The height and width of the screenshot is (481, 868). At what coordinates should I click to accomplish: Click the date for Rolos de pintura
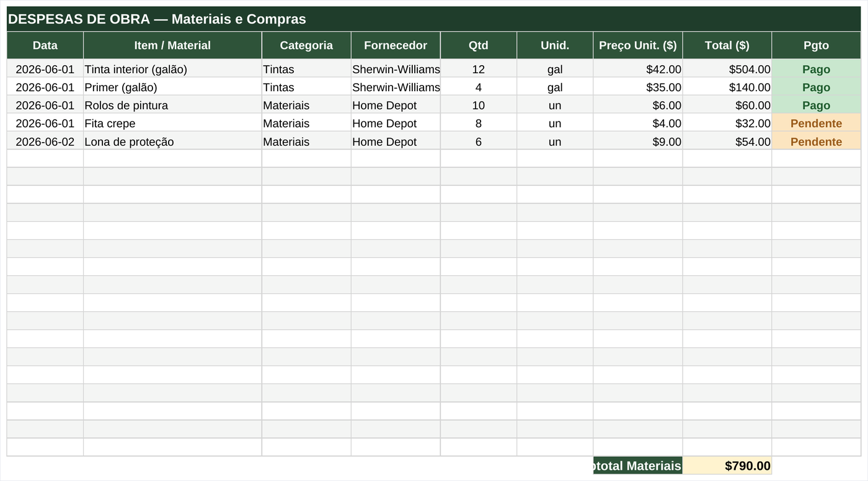point(45,105)
